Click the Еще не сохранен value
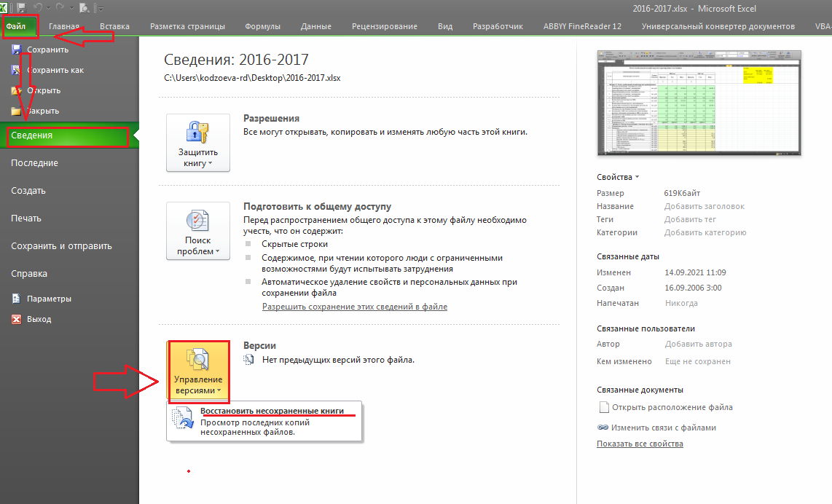This screenshot has height=504, width=832. click(698, 361)
